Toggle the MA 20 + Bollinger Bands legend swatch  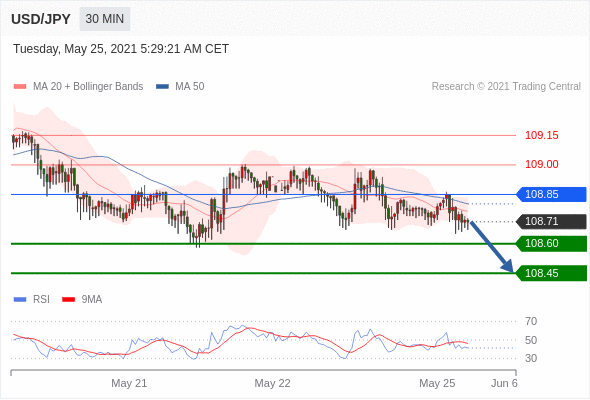20,87
